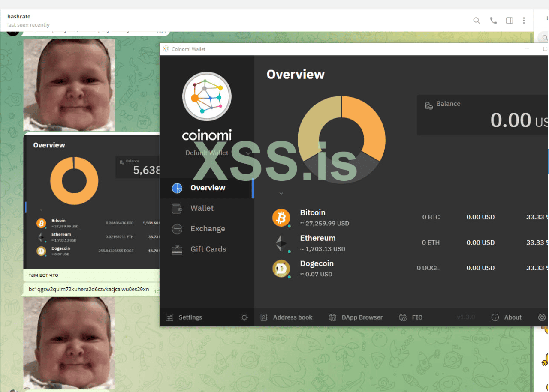Open the Exchange section
The image size is (549, 392).
207,229
